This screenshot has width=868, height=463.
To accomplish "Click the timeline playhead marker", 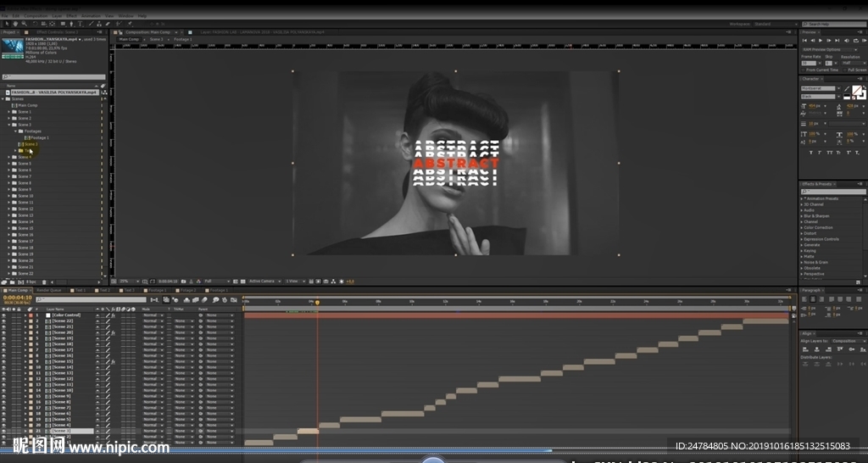I will click(317, 303).
